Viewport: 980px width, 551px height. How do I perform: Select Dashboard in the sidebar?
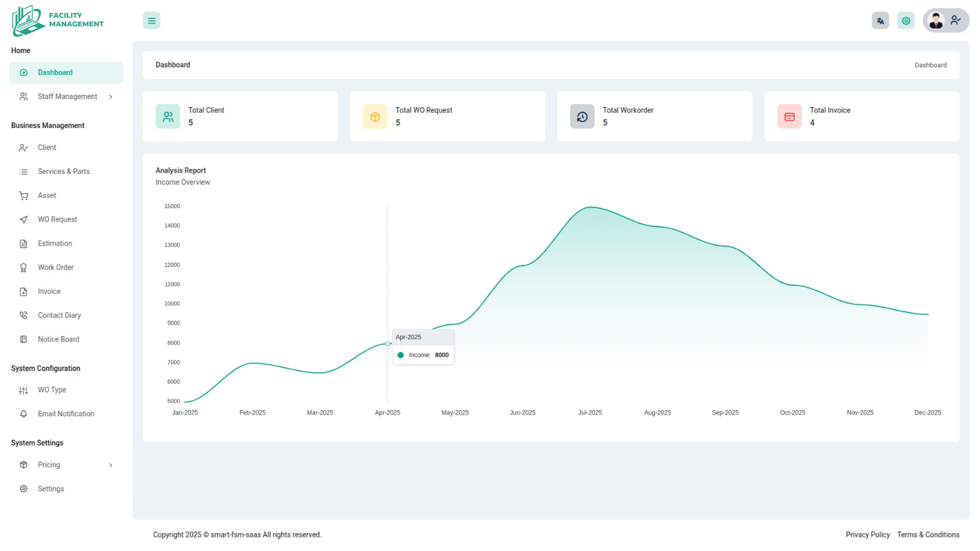(55, 72)
